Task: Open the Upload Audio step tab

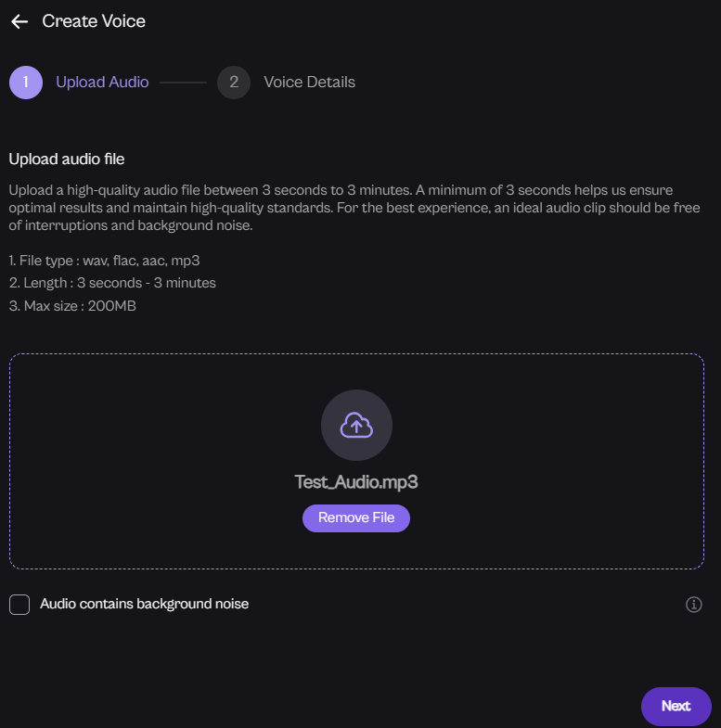Action: pyautogui.click(x=102, y=82)
